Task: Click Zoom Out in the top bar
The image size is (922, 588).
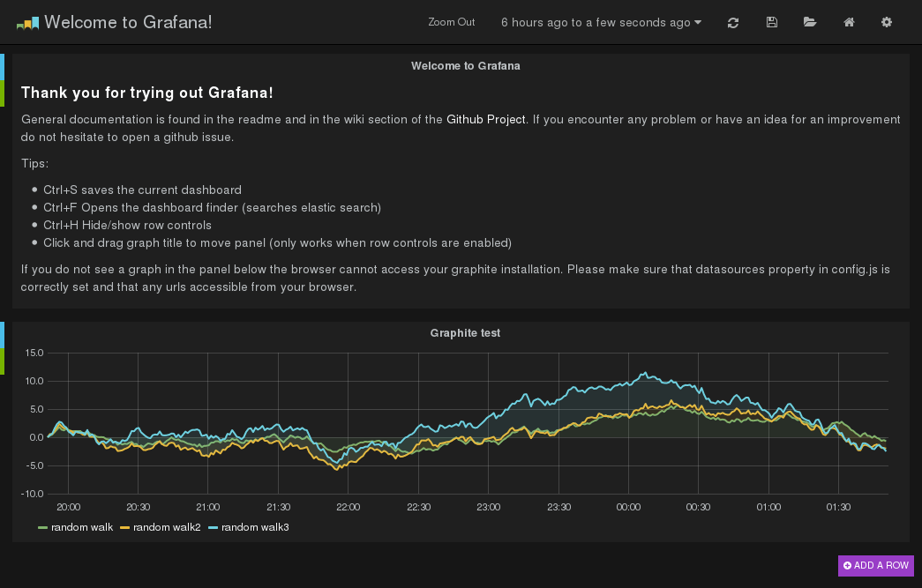Action: click(x=451, y=22)
